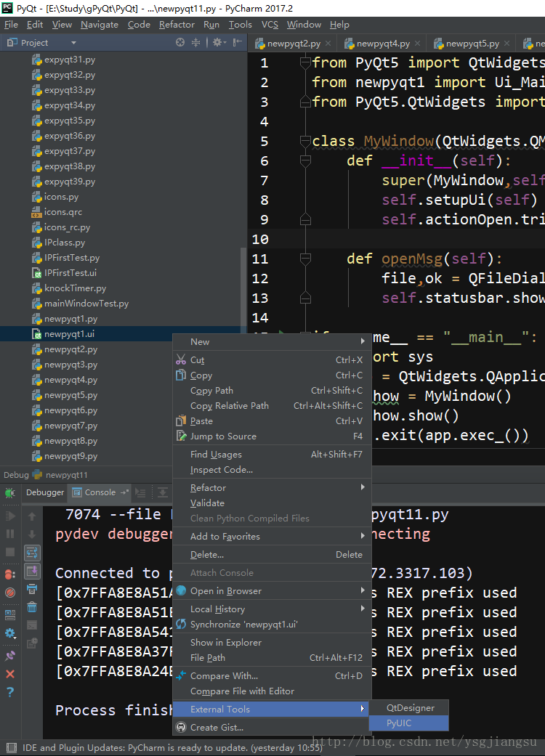This screenshot has height=756, width=545.
Task: Click the Console tab pin arrow icon
Action: 124,492
